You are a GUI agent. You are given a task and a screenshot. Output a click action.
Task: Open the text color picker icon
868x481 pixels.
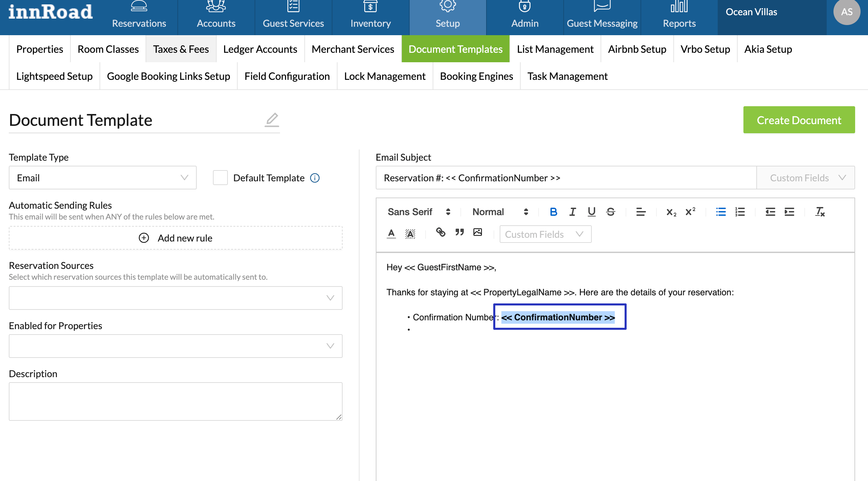click(391, 233)
